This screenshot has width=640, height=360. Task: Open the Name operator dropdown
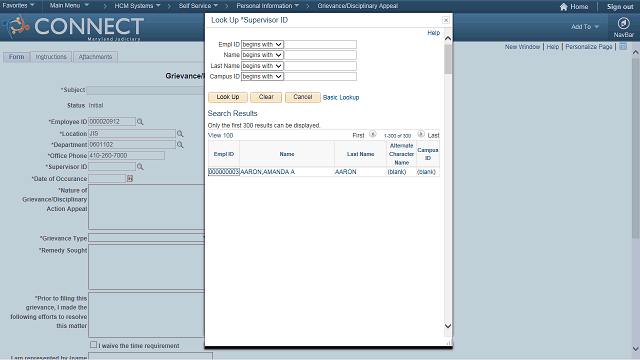click(262, 55)
